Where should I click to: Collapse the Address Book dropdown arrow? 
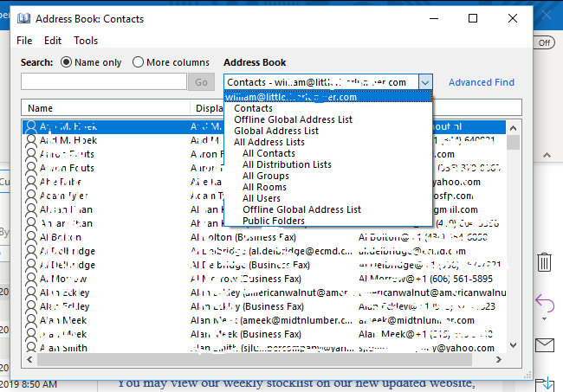coord(425,82)
